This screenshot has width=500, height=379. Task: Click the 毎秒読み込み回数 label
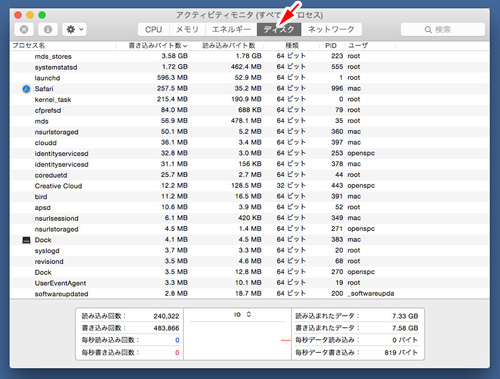[110, 340]
